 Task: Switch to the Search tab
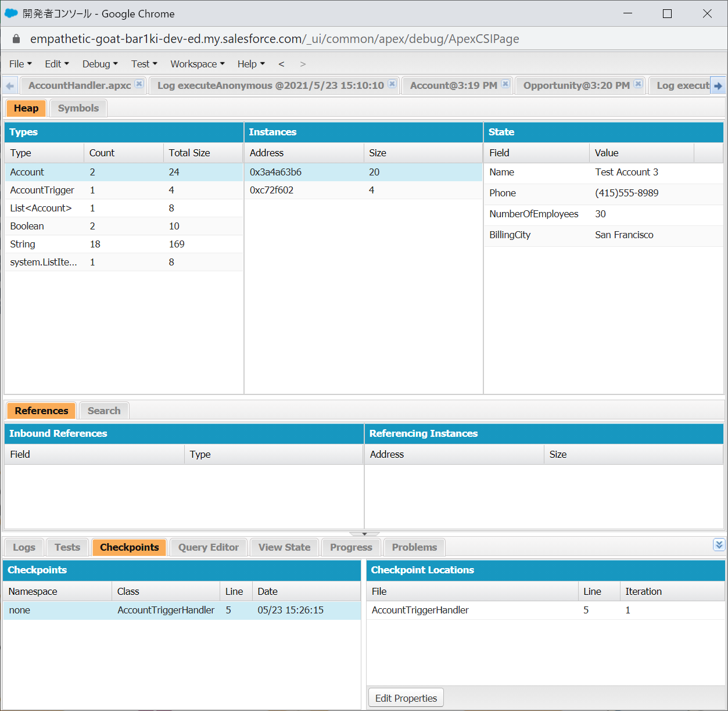click(x=104, y=411)
